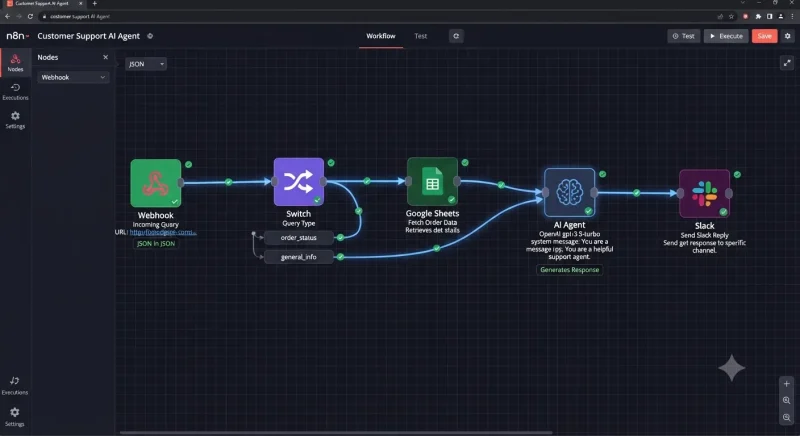Bookmark this page with star icon
Image resolution: width=800 pixels, height=436 pixels.
731,16
